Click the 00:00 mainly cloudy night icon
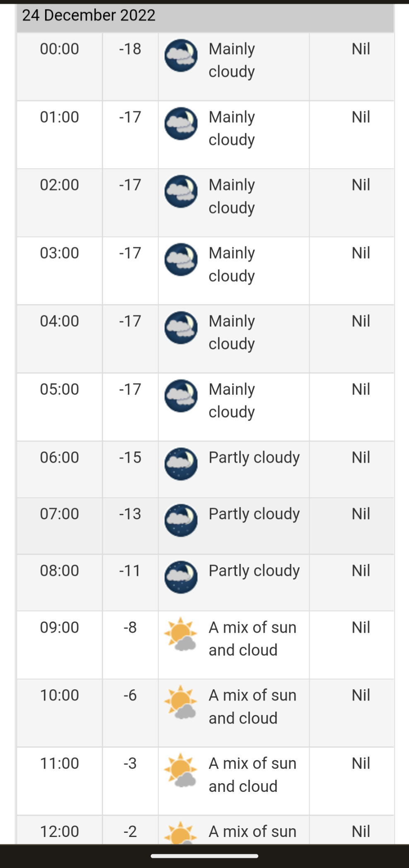The image size is (409, 868). 181,55
